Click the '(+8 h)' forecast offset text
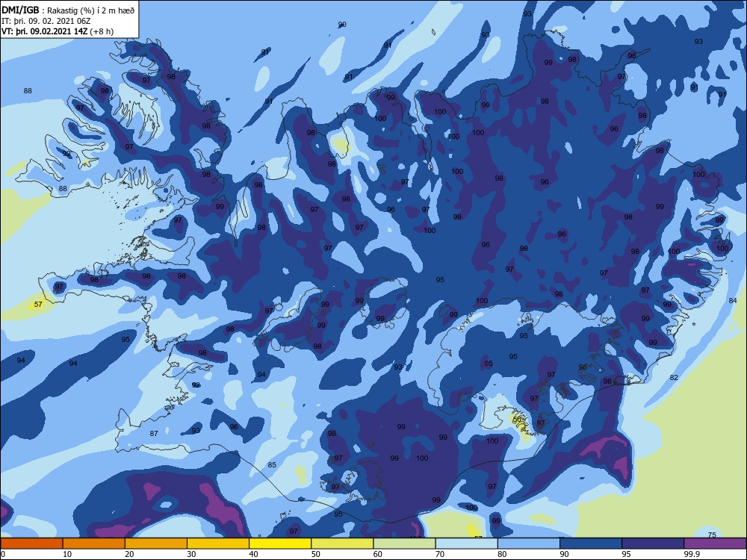 (102, 31)
